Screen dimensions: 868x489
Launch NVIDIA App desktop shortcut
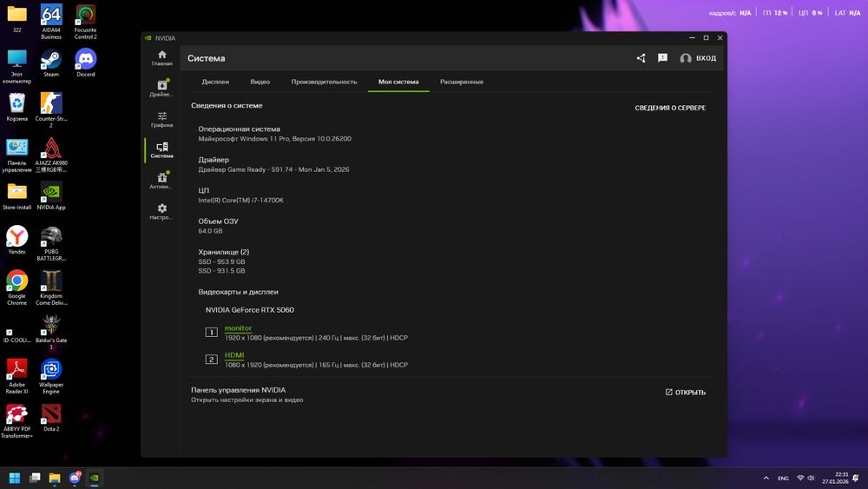pyautogui.click(x=51, y=196)
